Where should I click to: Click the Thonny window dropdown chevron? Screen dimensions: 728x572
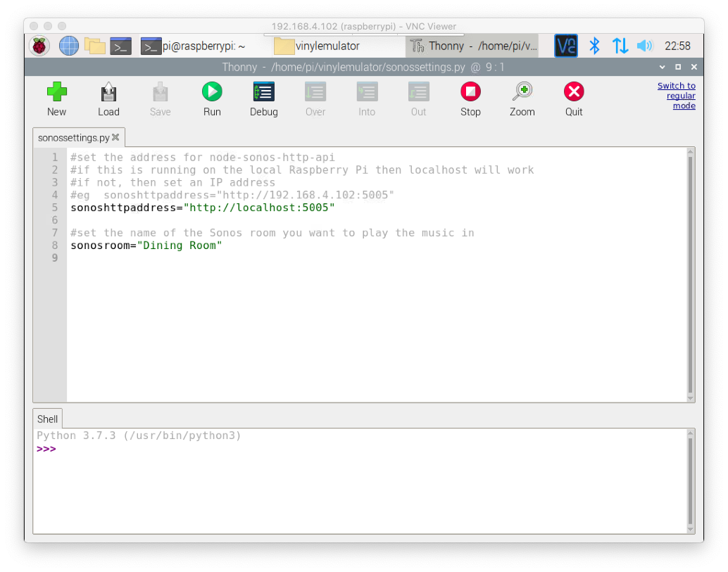(662, 68)
